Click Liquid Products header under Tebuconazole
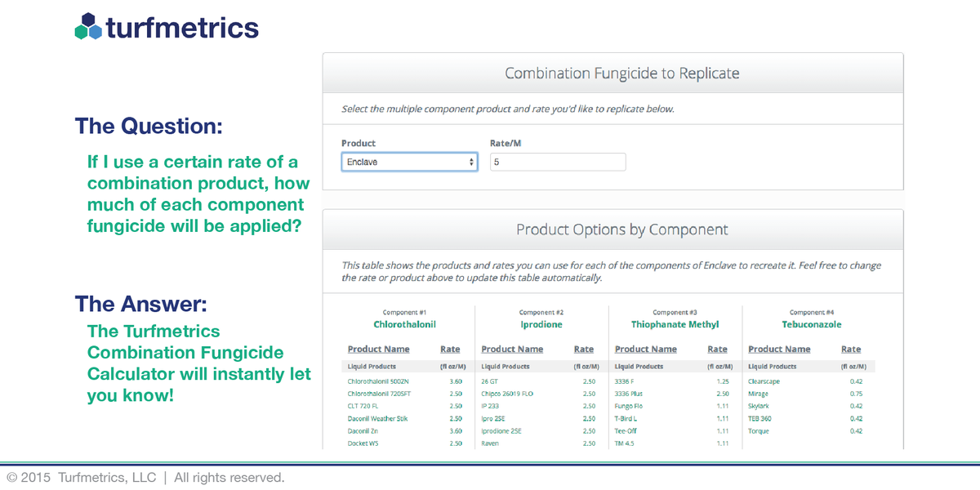This screenshot has width=980, height=490. pyautogui.click(x=773, y=367)
